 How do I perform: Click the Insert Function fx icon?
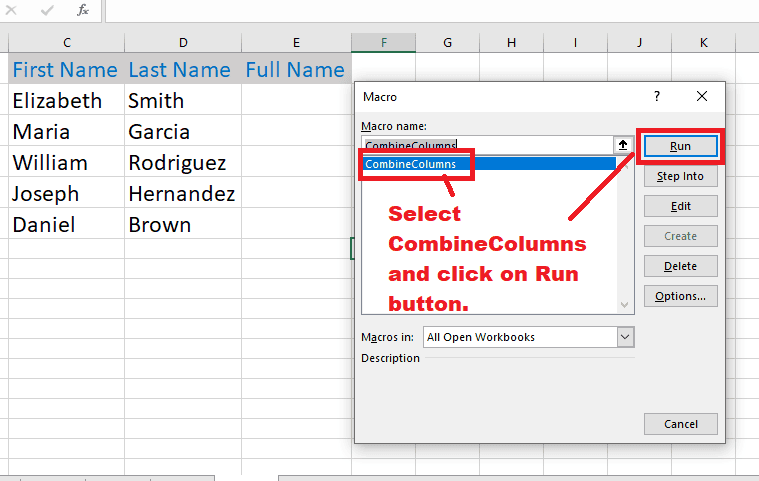pos(83,10)
